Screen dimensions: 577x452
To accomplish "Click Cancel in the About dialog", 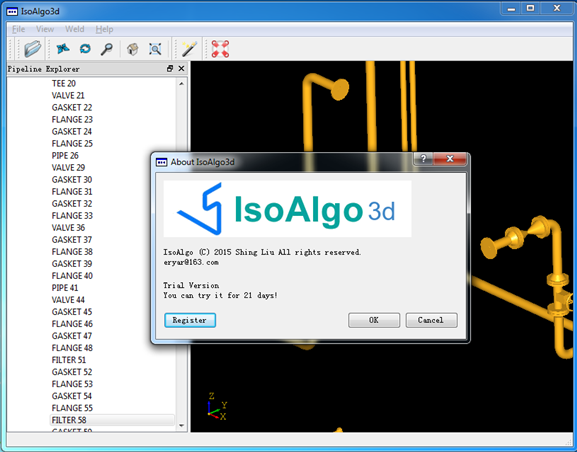I will click(431, 320).
